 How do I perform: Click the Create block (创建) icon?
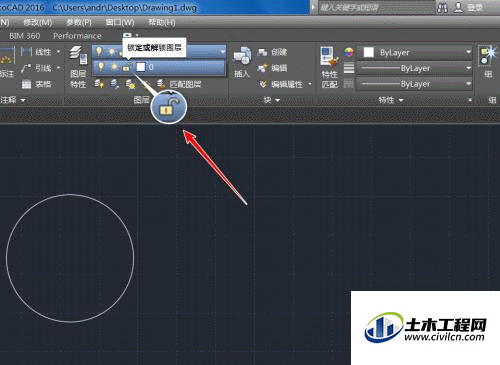262,52
